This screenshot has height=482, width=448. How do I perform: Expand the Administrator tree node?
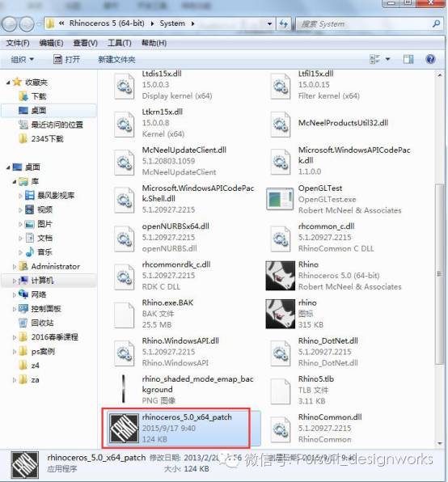[15, 267]
